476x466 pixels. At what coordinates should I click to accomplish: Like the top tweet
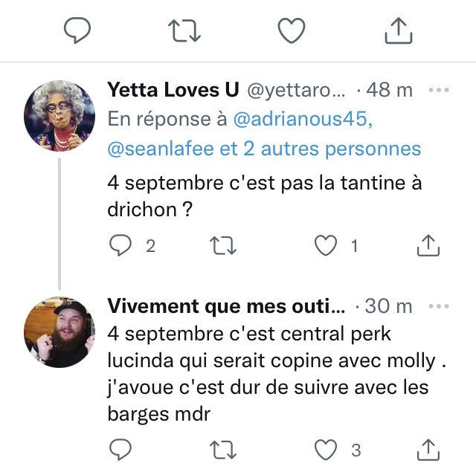click(292, 30)
